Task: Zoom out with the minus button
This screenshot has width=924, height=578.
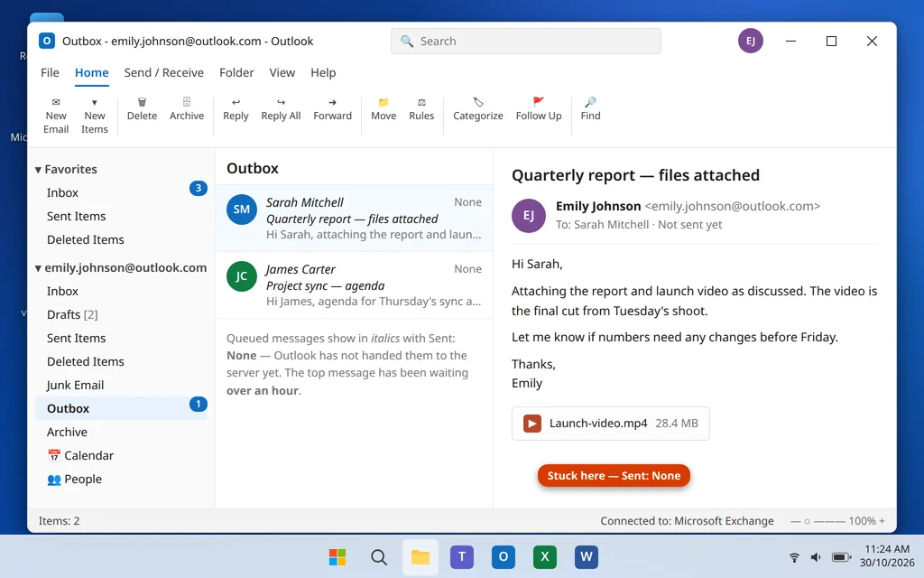Action: click(x=795, y=521)
